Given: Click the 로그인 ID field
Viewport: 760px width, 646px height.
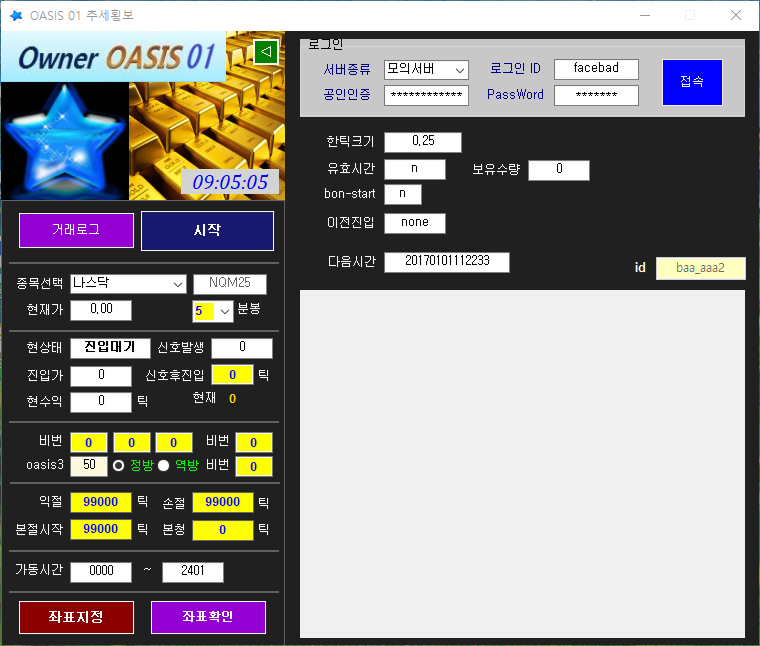Looking at the screenshot, I should point(596,69).
